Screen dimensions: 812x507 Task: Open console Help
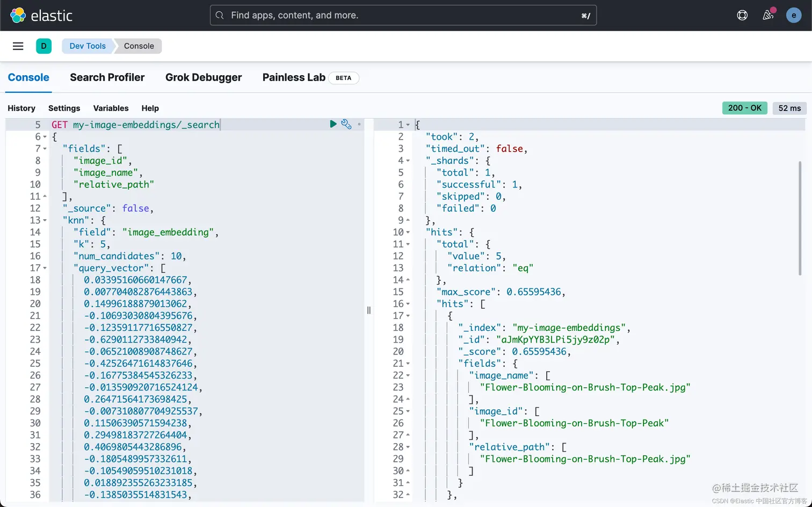tap(150, 108)
